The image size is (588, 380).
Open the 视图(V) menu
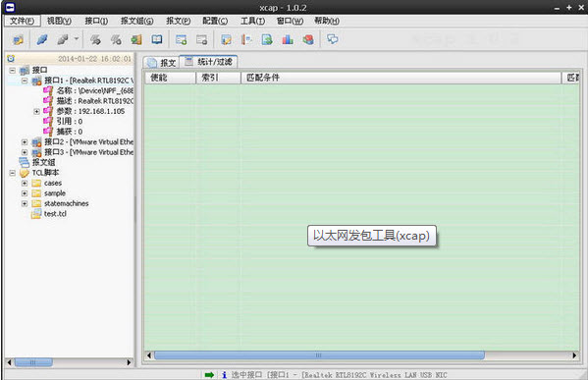coord(59,21)
